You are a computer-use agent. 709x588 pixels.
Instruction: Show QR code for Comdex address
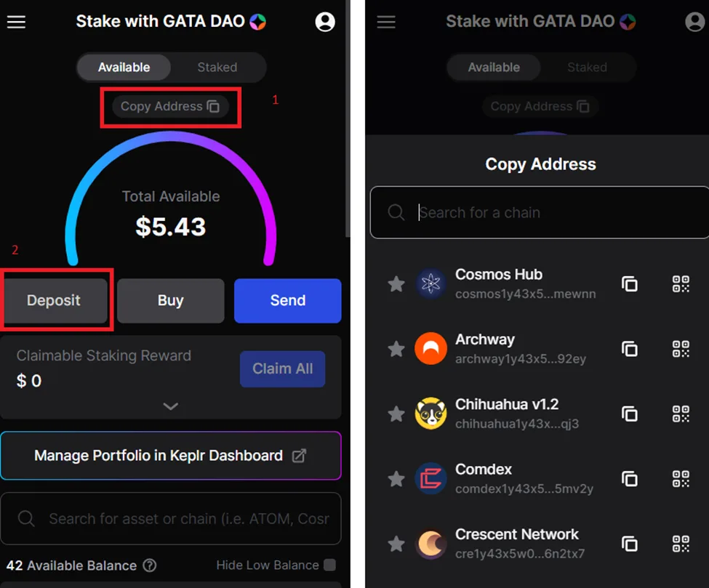[681, 479]
